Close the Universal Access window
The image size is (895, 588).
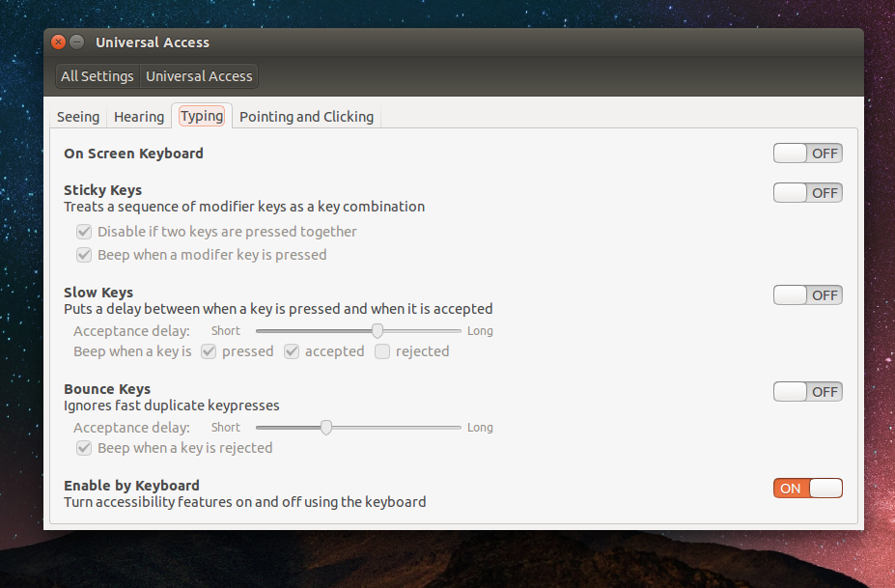click(x=58, y=42)
